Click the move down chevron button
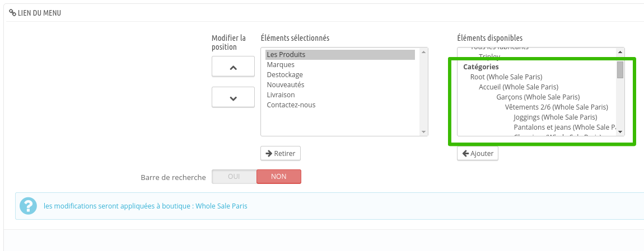Image resolution: width=644 pixels, height=251 pixels. tap(234, 98)
